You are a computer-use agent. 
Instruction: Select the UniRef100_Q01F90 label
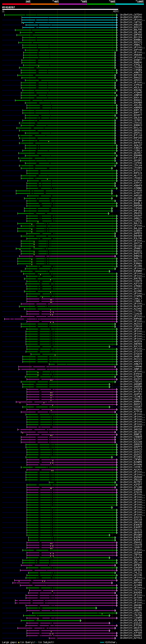click(x=131, y=180)
